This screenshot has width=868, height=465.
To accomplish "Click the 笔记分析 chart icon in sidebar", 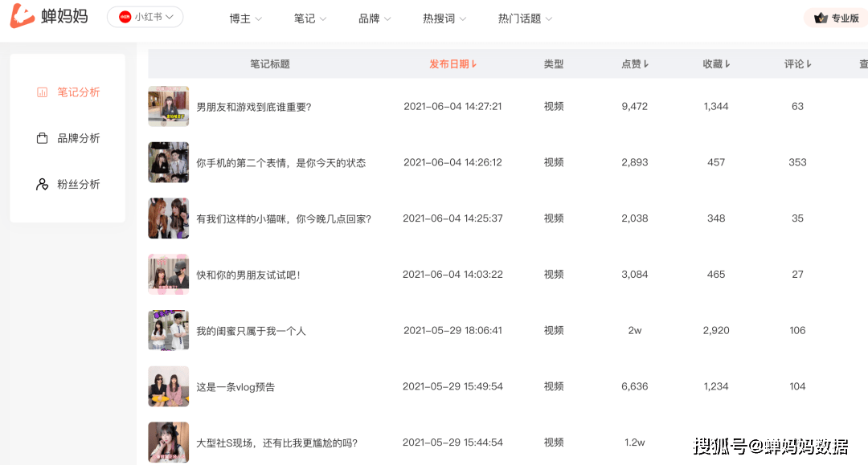I will pyautogui.click(x=43, y=92).
